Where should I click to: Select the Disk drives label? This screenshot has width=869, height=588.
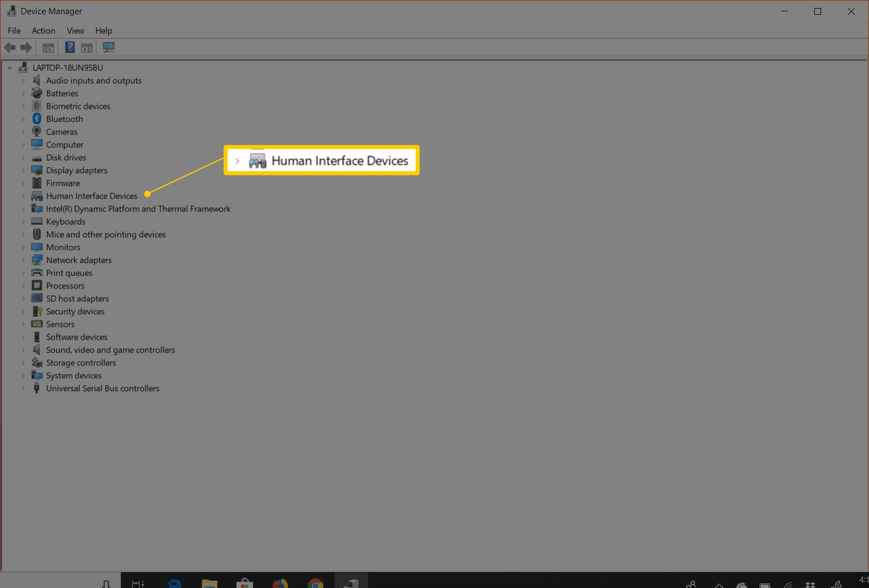(x=66, y=157)
